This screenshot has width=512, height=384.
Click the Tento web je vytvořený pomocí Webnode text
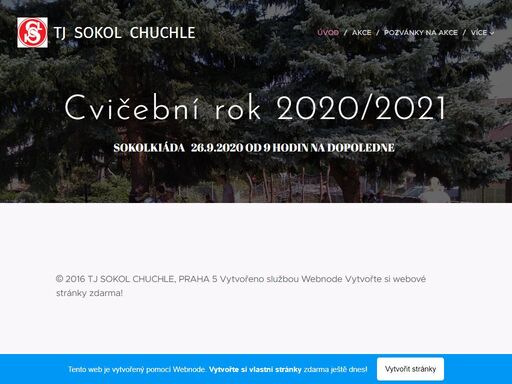point(137,369)
